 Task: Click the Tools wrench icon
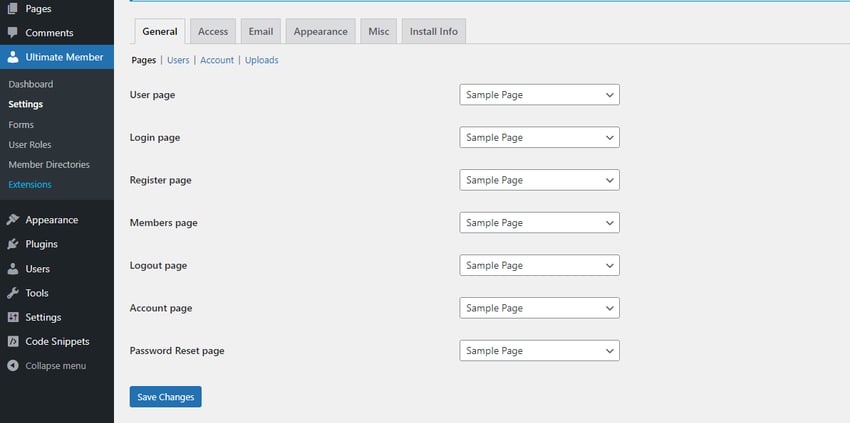(13, 293)
